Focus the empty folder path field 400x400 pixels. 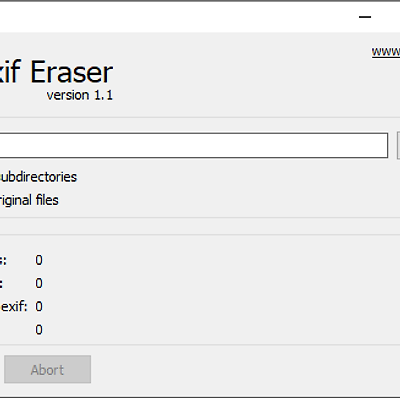[194, 145]
